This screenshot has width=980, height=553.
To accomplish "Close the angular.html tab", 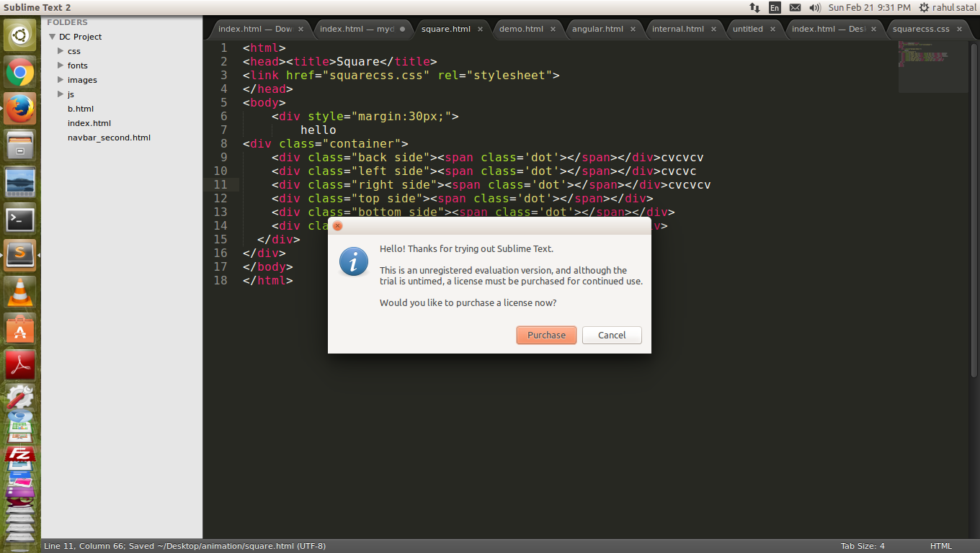I will pos(633,29).
